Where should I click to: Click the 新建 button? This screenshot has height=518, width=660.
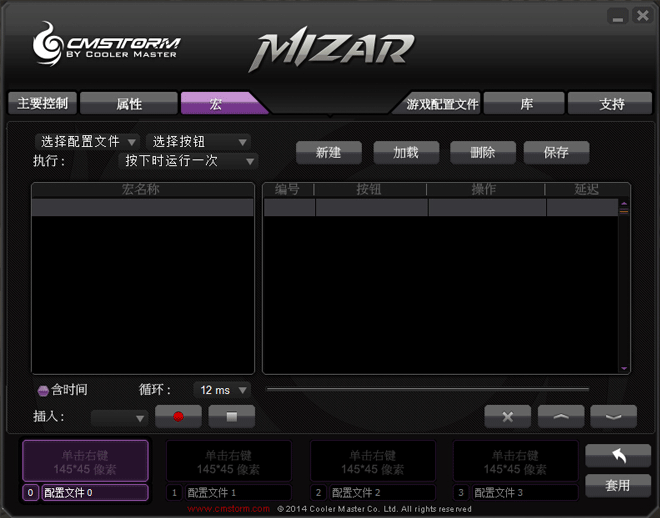click(329, 152)
